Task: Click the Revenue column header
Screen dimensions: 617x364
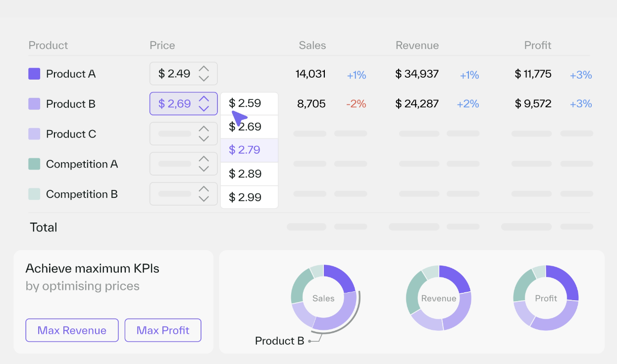Action: [x=417, y=45]
